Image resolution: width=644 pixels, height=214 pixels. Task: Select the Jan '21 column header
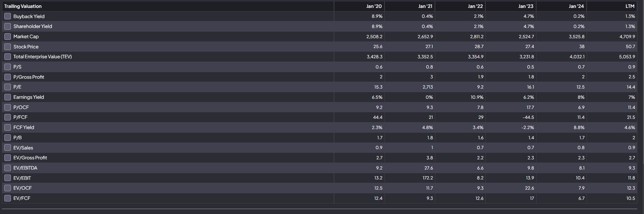tap(425, 6)
